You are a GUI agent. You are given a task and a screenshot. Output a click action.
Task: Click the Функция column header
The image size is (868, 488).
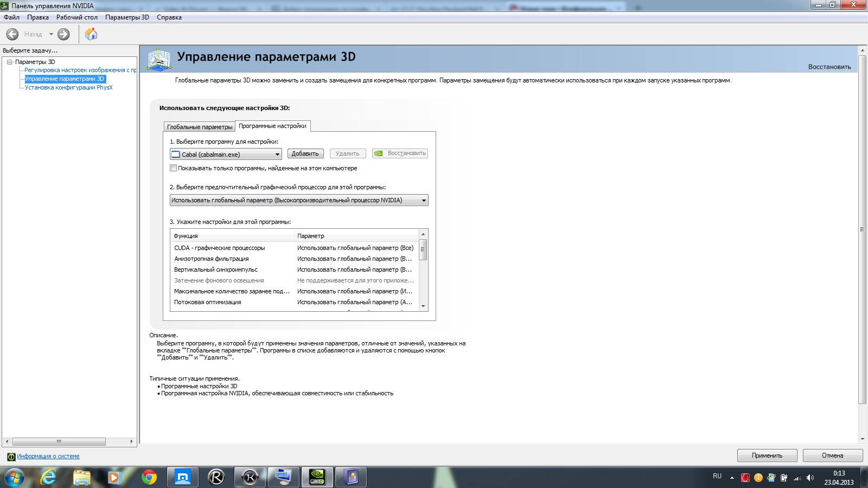point(232,236)
